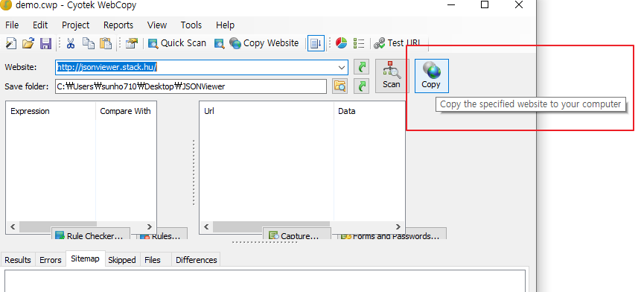Expand the Website URL dropdown arrow
Image resolution: width=644 pixels, height=292 pixels.
pos(342,67)
